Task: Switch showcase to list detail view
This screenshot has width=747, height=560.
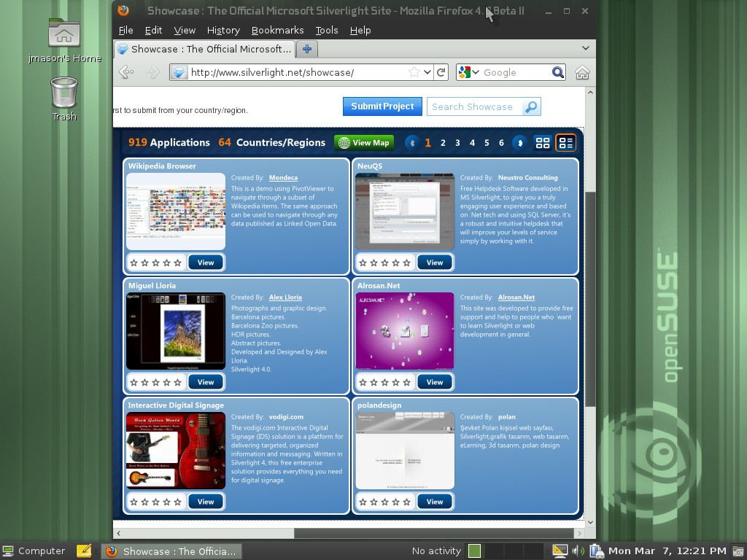Action: pyautogui.click(x=565, y=143)
